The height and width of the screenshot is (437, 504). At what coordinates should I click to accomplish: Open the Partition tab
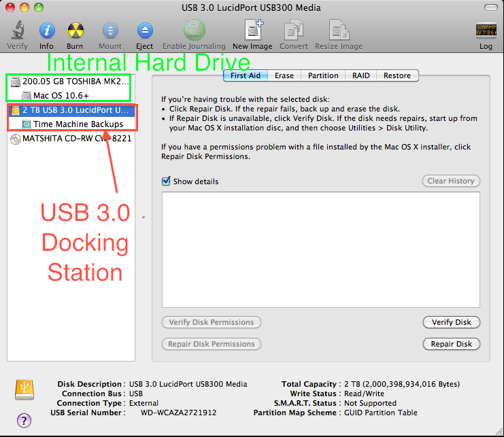click(x=323, y=75)
